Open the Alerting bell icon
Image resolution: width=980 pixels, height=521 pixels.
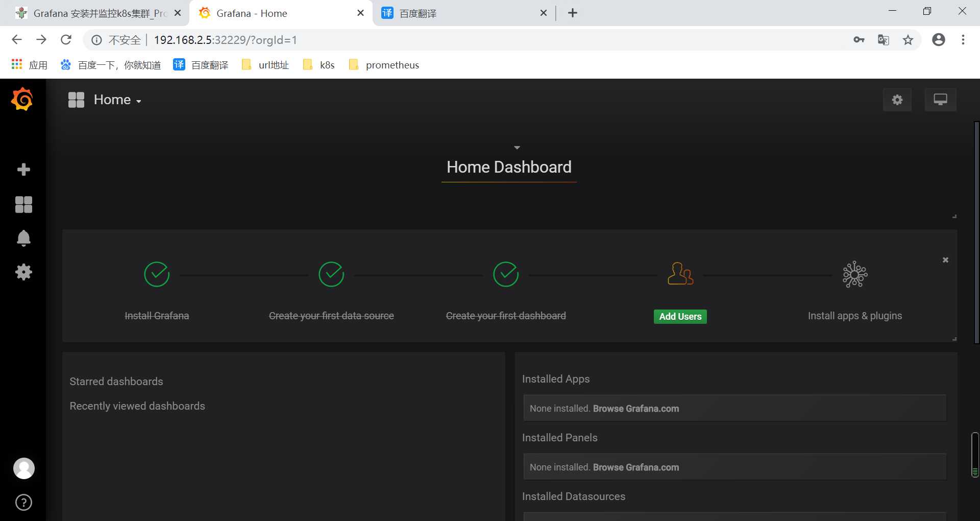coord(23,238)
